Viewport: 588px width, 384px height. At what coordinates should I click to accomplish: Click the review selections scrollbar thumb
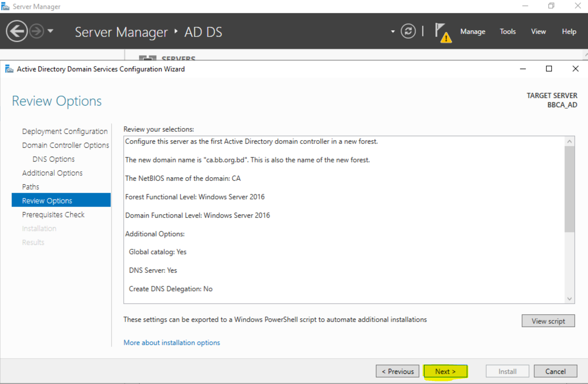pos(569,189)
